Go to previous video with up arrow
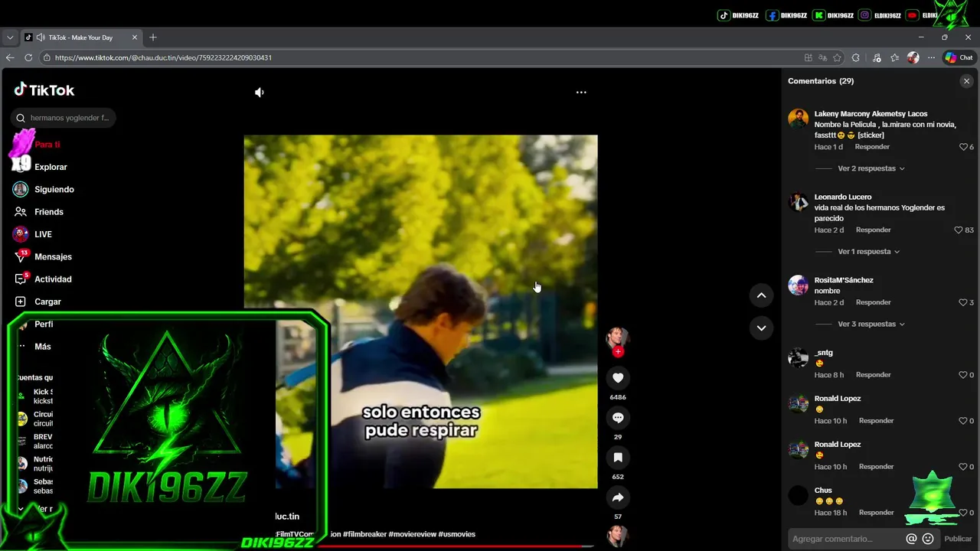The width and height of the screenshot is (980, 551). 761,295
